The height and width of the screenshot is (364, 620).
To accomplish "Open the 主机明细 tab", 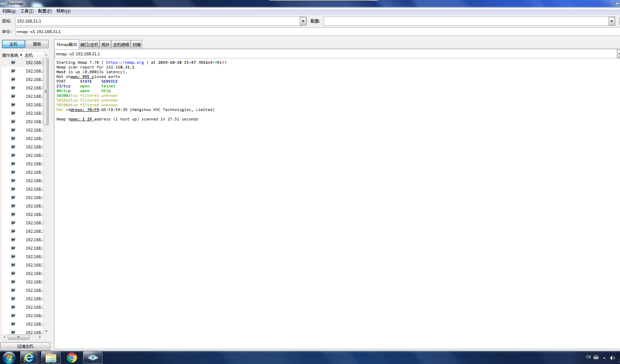I will [121, 45].
